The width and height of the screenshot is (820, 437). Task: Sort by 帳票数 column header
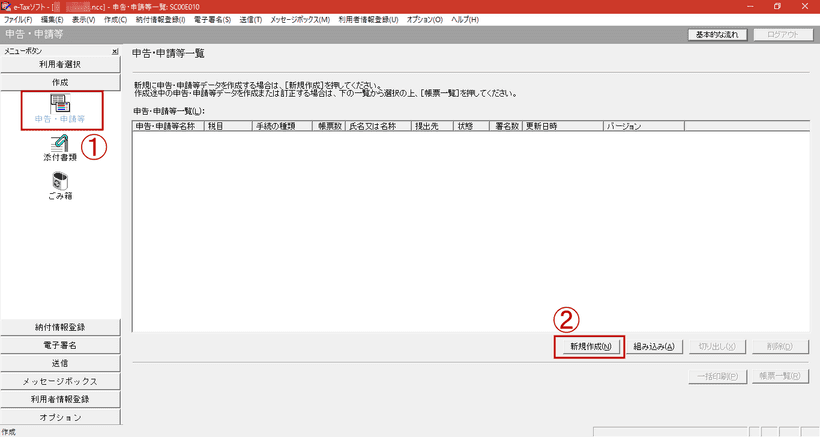329,126
